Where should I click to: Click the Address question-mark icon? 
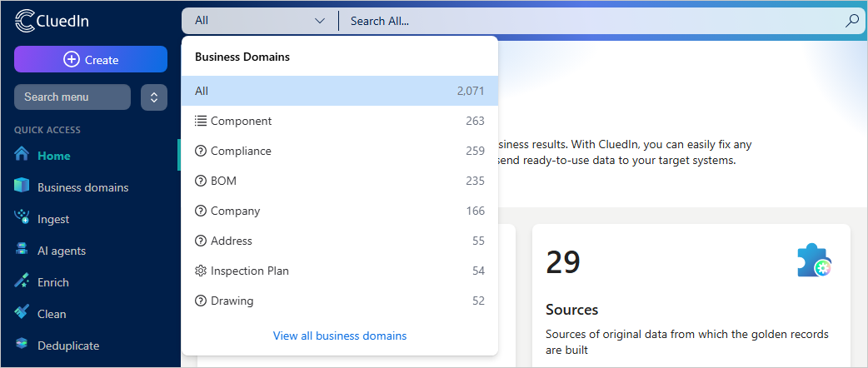pos(201,241)
